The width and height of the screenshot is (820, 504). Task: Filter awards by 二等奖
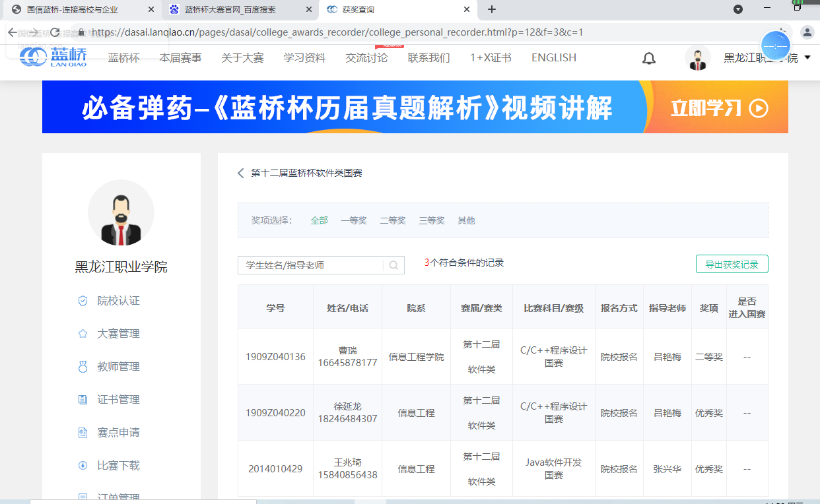[x=393, y=220]
